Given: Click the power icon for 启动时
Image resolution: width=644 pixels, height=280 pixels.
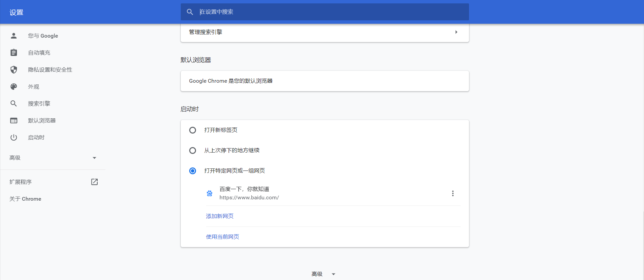Looking at the screenshot, I should click(14, 137).
